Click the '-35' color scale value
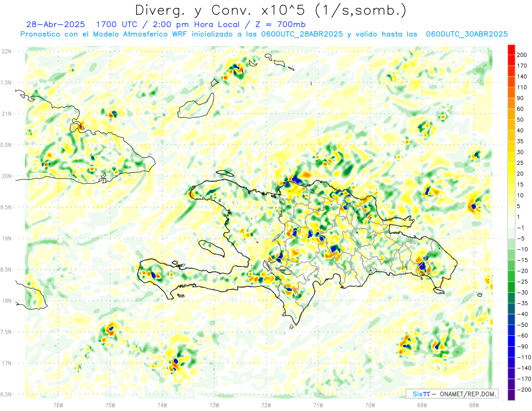532x411 pixels. point(523,303)
